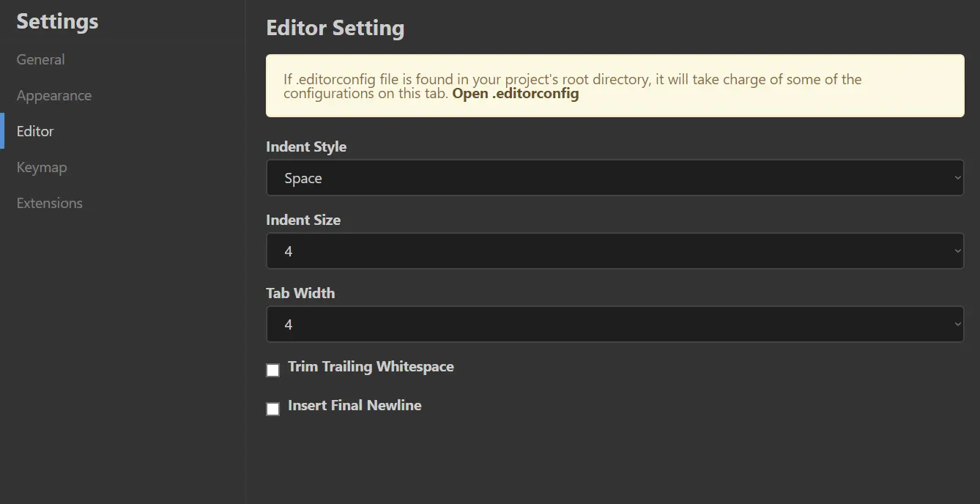Viewport: 980px width, 504px height.
Task: Check the Insert Final Newline box
Action: point(272,409)
